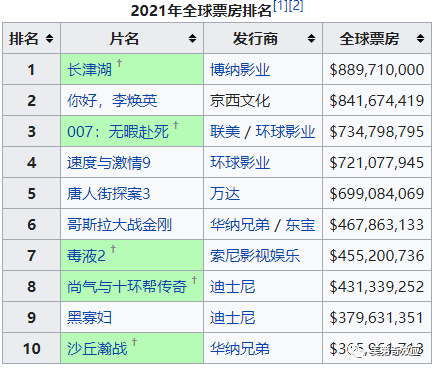This screenshot has height=370, width=434.
Task: Open the 沙丘瀚战 film link
Action: pyautogui.click(x=97, y=349)
